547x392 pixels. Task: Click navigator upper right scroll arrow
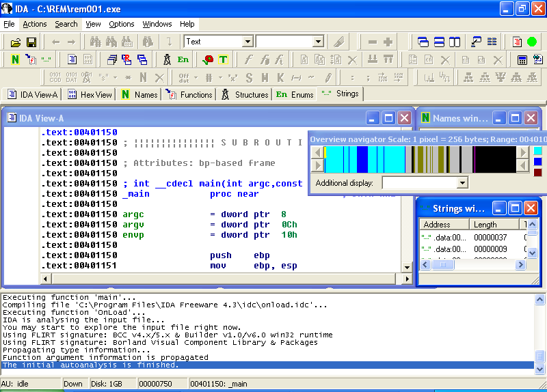522,152
